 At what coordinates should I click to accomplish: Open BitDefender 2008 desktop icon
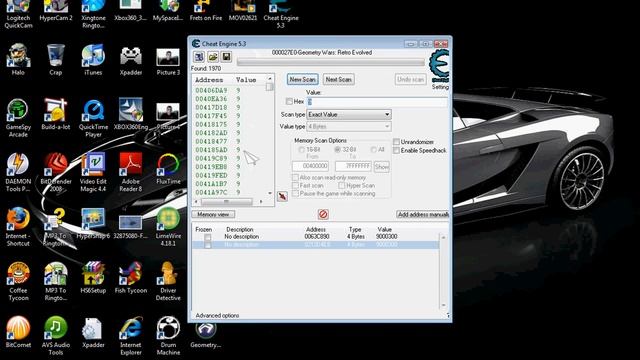click(56, 173)
